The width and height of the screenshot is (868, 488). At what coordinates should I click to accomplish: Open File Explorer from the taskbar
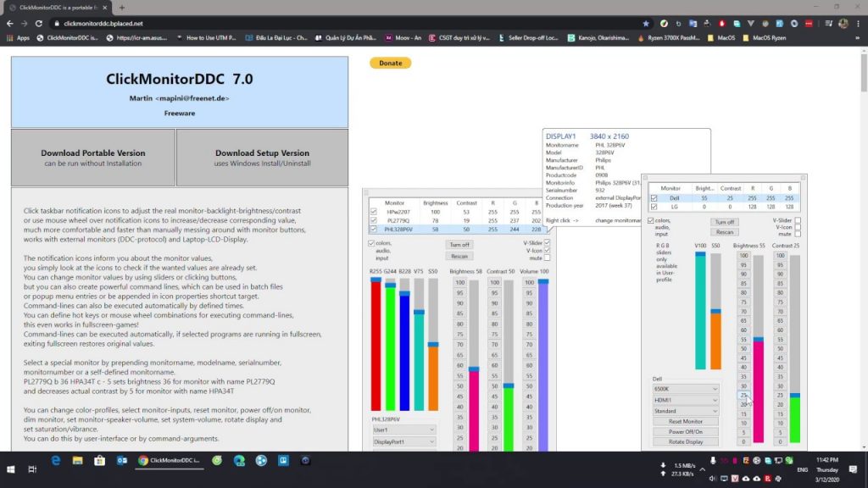tap(77, 460)
